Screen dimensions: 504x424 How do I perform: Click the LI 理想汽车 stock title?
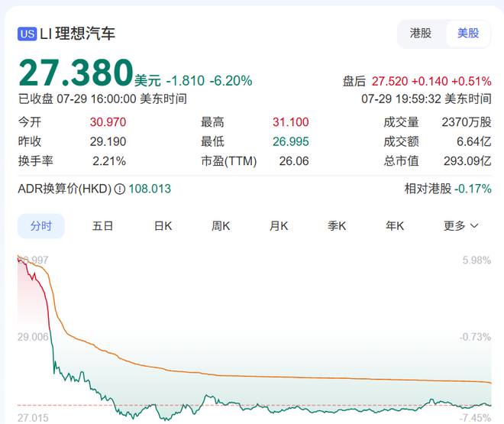pyautogui.click(x=78, y=34)
